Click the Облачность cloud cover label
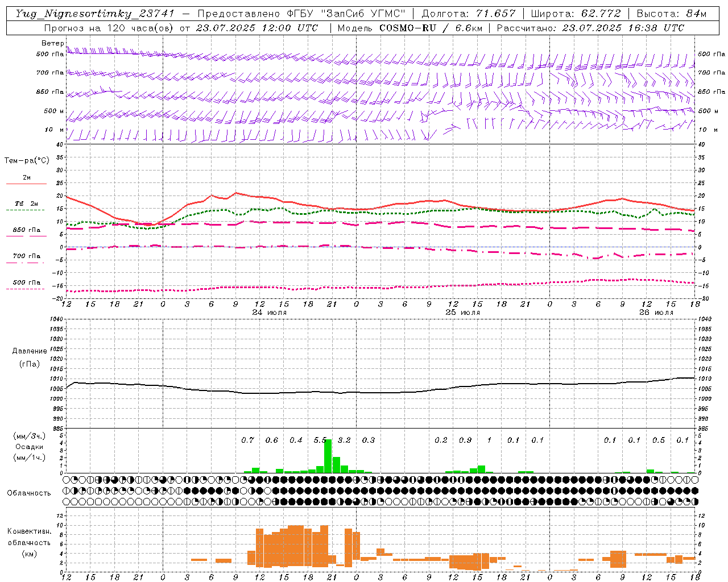 [29, 493]
